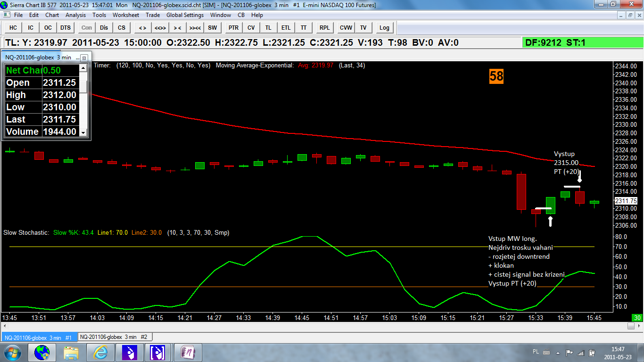Select the CS toolbar button
The image size is (644, 362).
point(122,28)
